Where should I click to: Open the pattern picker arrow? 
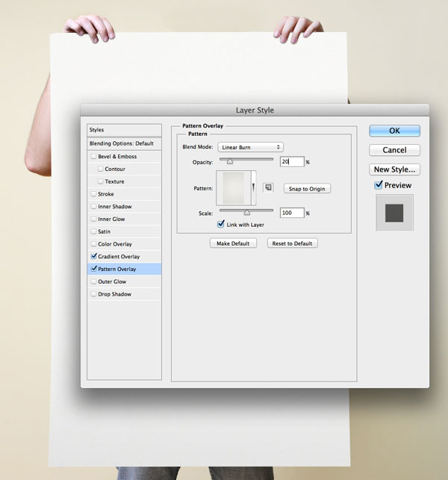[254, 187]
